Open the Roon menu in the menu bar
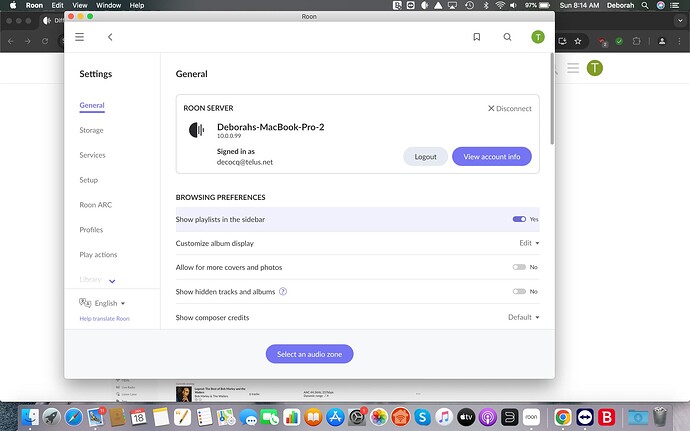 34,5
